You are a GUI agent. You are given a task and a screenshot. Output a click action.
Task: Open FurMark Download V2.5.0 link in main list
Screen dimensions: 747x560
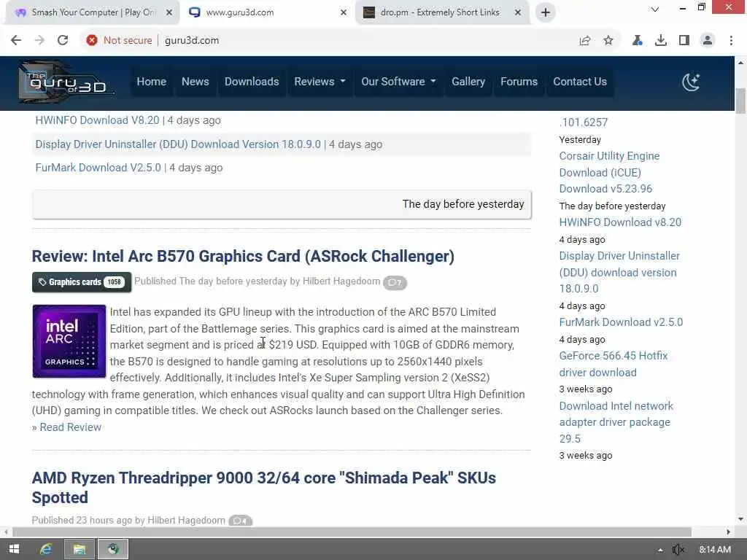click(98, 168)
